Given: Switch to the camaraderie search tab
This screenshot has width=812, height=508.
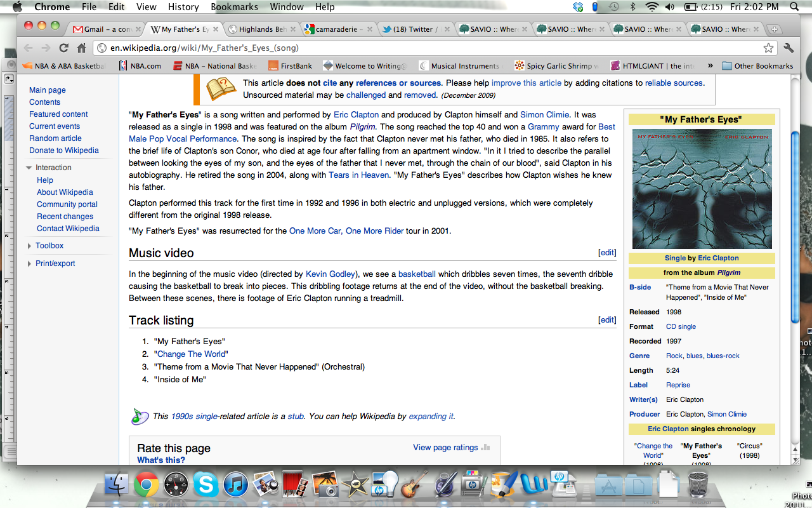Looking at the screenshot, I should 338,29.
